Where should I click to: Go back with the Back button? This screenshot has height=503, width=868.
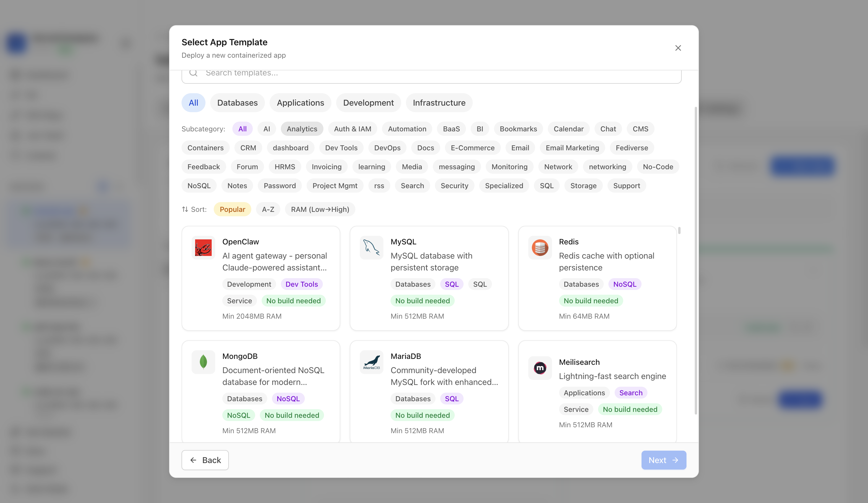(x=205, y=460)
